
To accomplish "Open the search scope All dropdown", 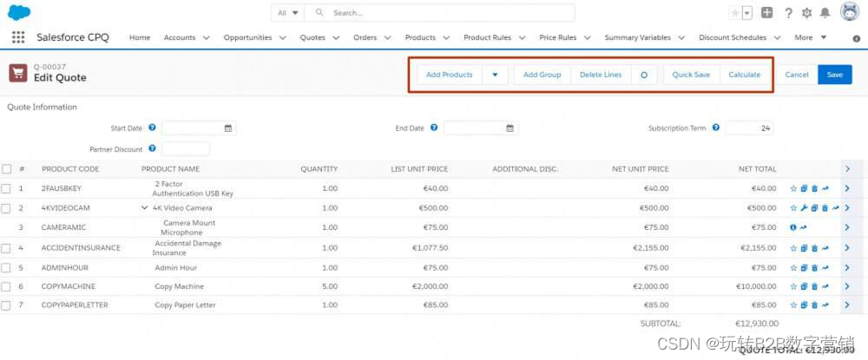I will pyautogui.click(x=288, y=13).
